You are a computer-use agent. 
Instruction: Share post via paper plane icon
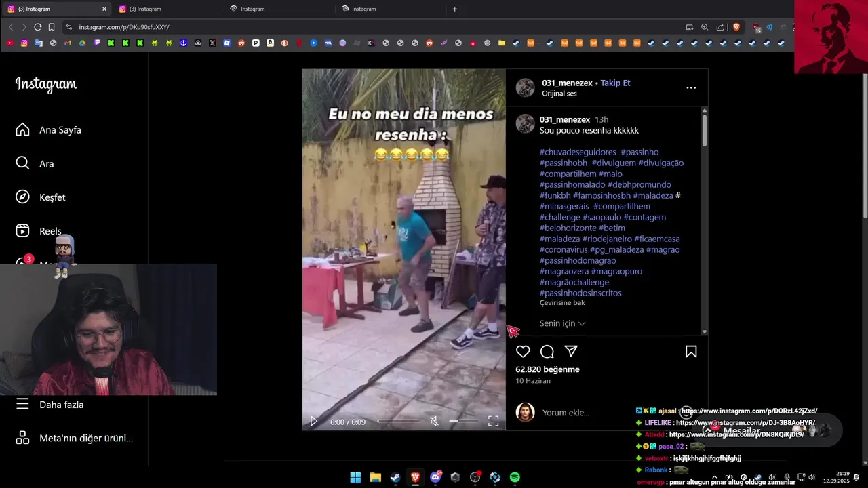click(571, 351)
